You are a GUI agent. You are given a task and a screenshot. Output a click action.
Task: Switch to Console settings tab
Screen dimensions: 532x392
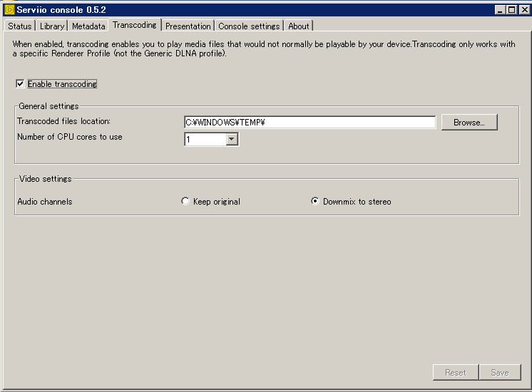tap(249, 26)
